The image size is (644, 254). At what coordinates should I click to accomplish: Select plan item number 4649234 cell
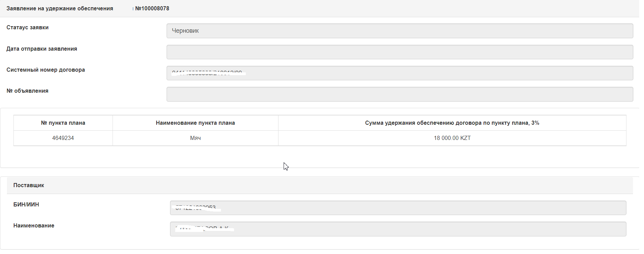click(63, 138)
